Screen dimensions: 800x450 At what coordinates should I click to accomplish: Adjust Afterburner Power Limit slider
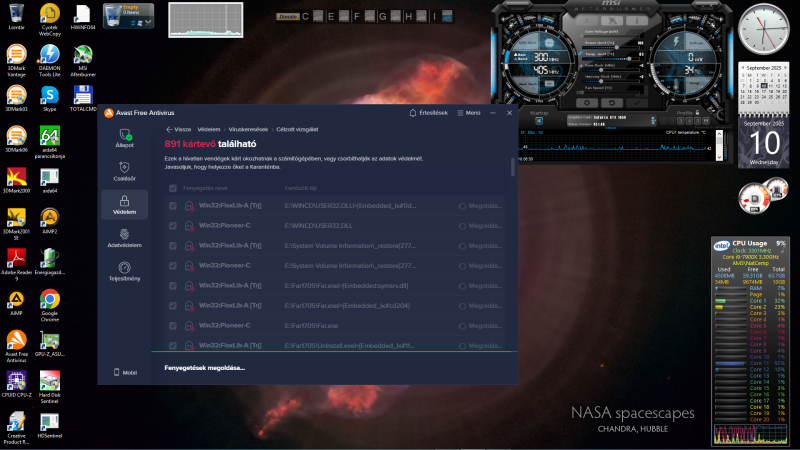609,47
